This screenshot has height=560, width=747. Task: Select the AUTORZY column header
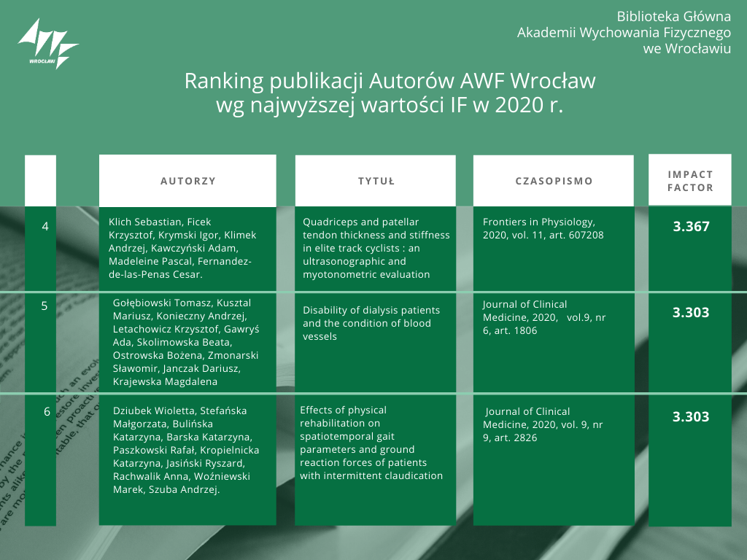(187, 181)
